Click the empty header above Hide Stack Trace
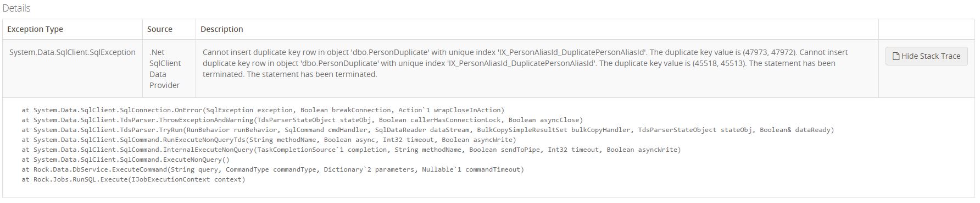 point(926,29)
